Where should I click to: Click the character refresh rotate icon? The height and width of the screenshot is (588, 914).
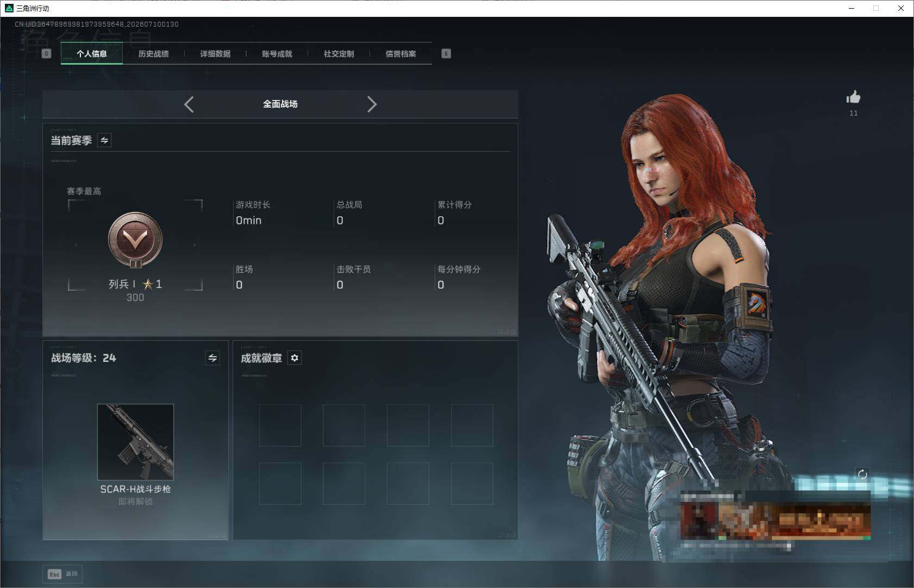tap(862, 474)
